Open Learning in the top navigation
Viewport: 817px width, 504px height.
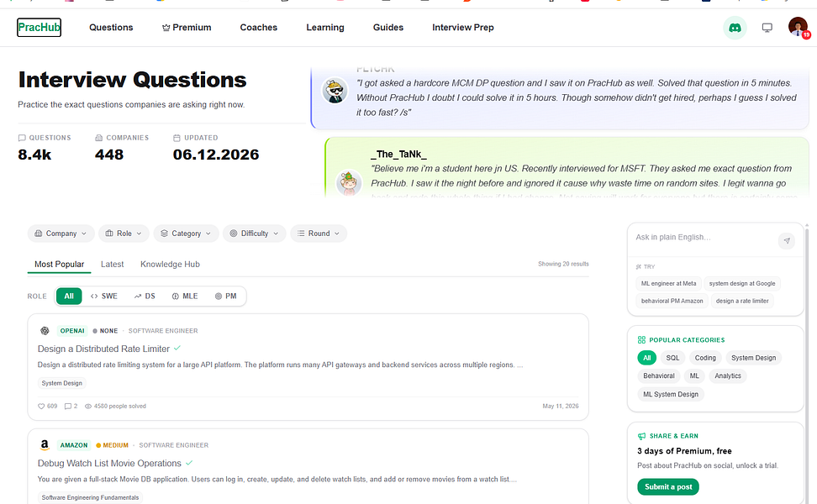(325, 27)
